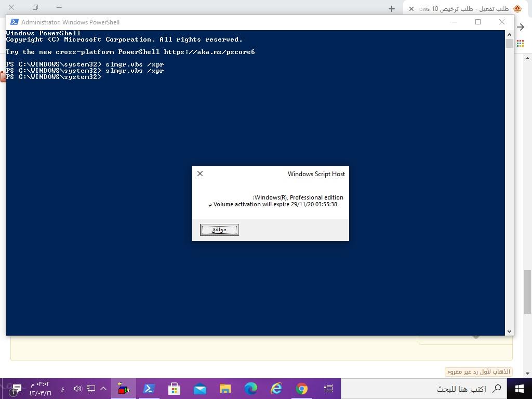Click the colorful blocks app taskbar icon
Image resolution: width=532 pixels, height=399 pixels.
point(124,389)
